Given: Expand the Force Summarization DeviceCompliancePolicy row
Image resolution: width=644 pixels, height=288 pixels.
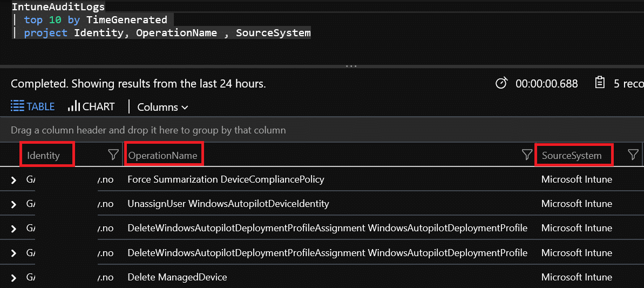Looking at the screenshot, I should click(x=13, y=180).
